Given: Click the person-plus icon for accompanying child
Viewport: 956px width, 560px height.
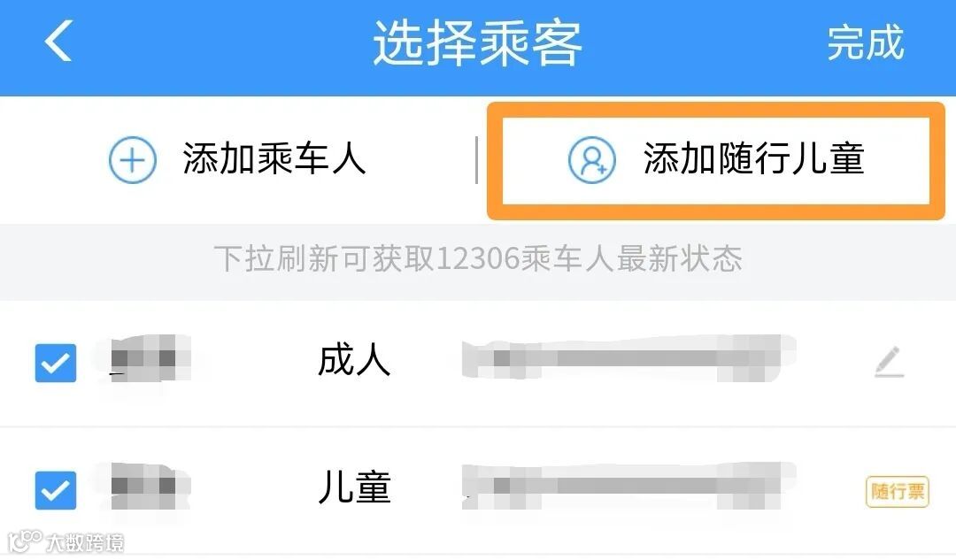Looking at the screenshot, I should 591,159.
